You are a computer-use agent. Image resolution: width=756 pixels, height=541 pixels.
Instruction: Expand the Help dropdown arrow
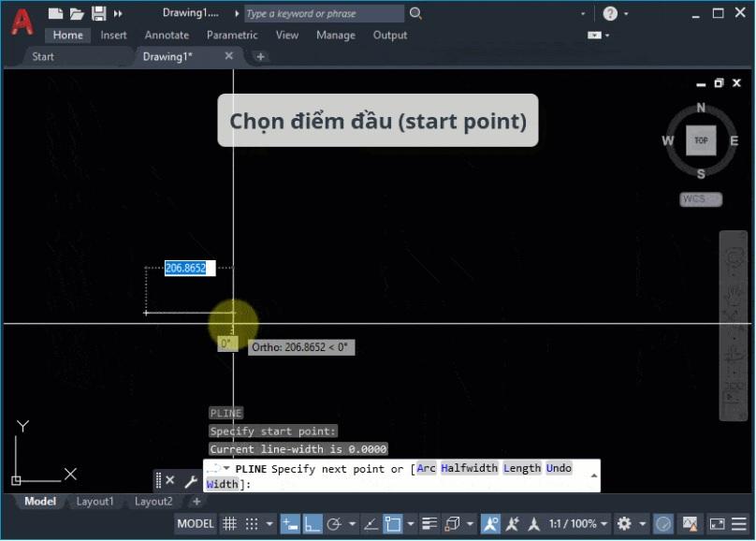click(626, 14)
